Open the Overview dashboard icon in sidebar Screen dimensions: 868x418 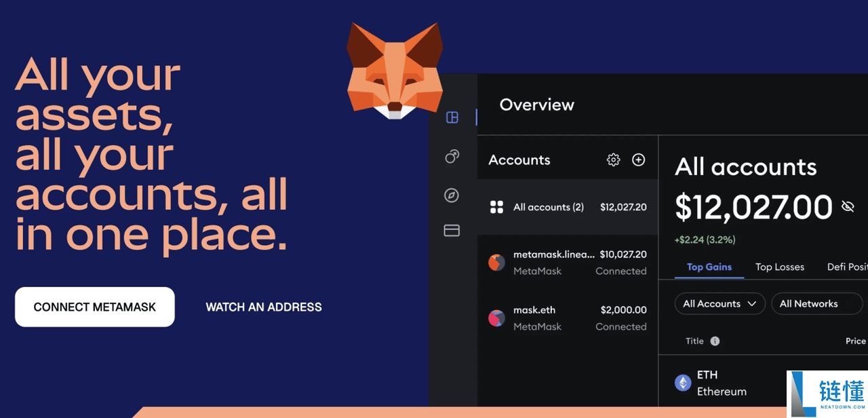click(x=452, y=117)
